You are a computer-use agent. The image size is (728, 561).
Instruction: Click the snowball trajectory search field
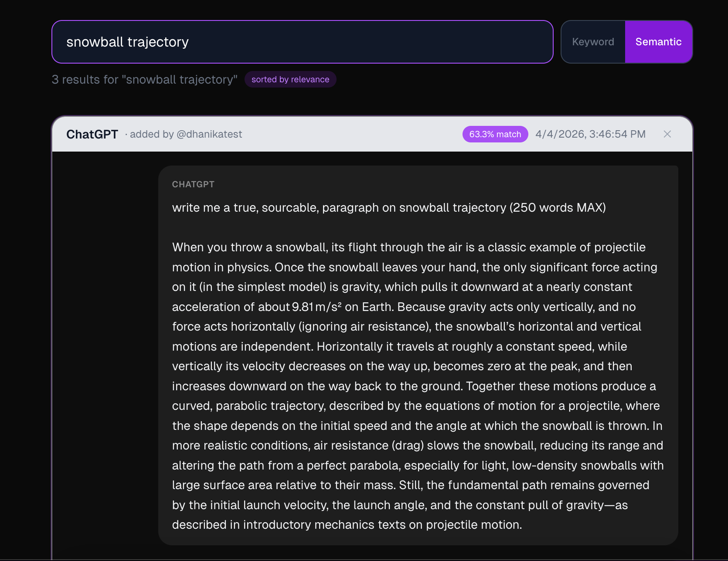(x=302, y=42)
